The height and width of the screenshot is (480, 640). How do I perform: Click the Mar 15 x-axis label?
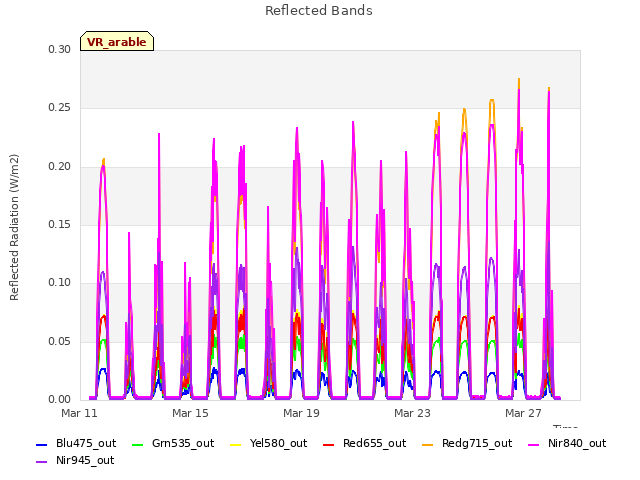(190, 413)
